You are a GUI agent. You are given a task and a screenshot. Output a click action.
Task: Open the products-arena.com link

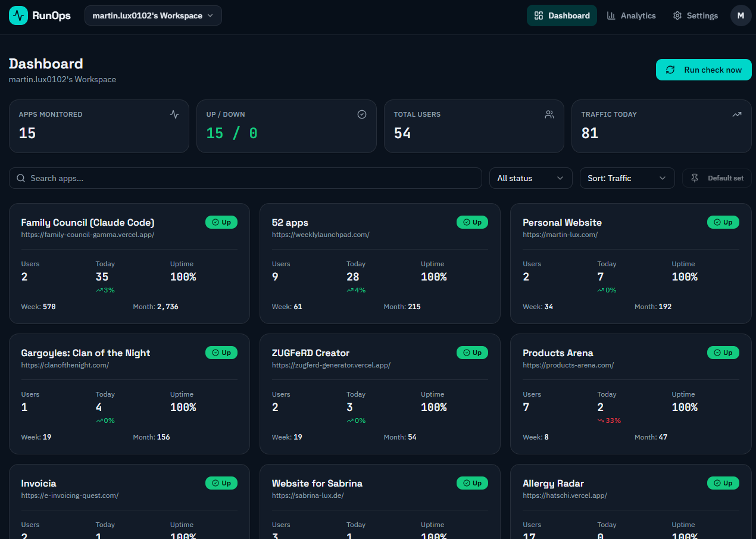point(568,365)
